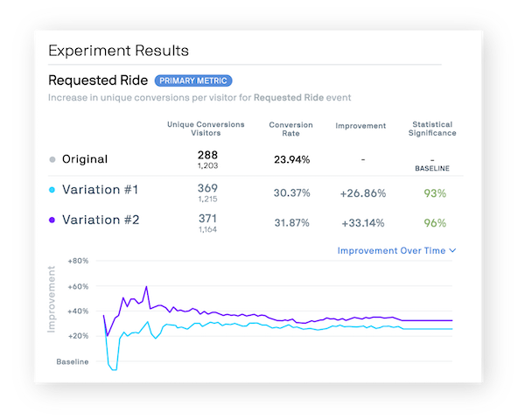Click the gray dot beside Original
The image size is (525, 420).
[52, 159]
